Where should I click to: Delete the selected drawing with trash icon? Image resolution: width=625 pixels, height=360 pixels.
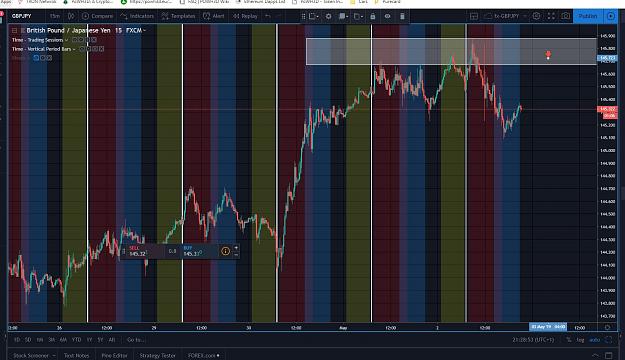click(402, 16)
